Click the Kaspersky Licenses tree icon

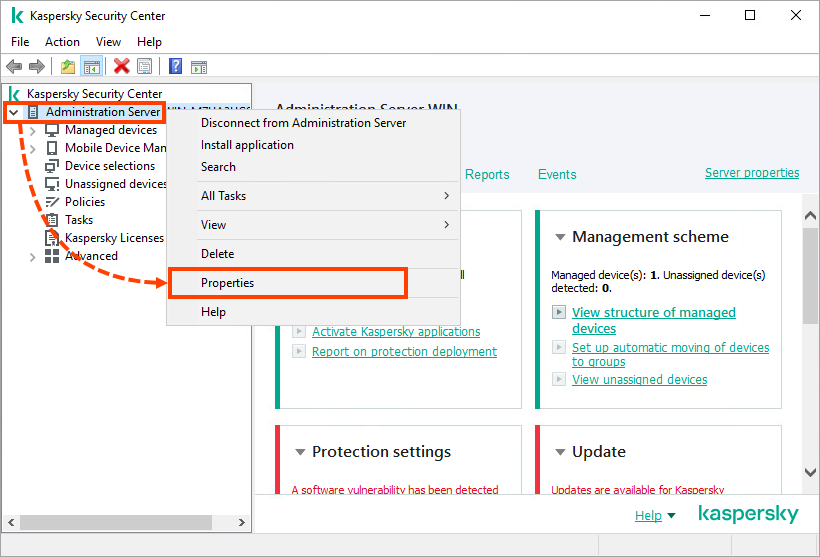(x=52, y=238)
